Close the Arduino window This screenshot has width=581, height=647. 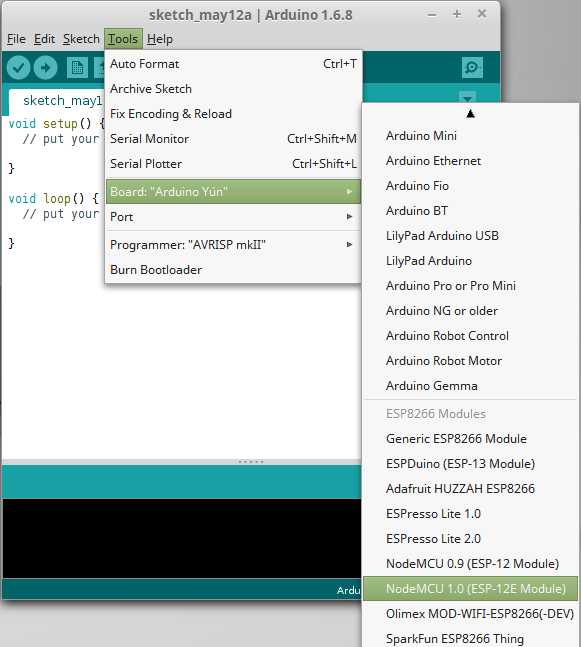[x=482, y=14]
